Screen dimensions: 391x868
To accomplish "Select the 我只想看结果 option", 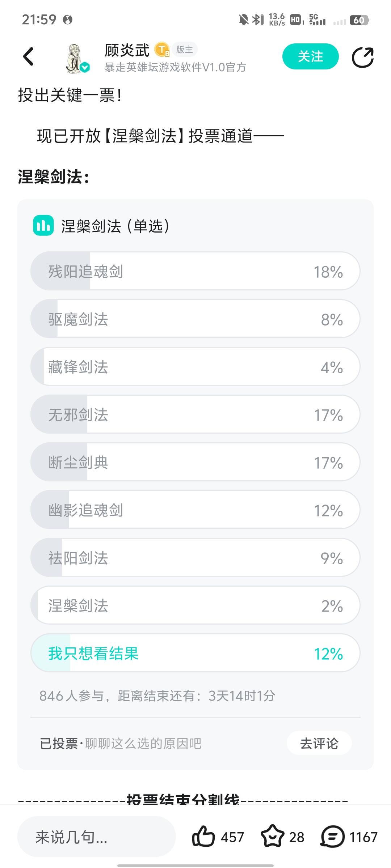I will click(195, 653).
